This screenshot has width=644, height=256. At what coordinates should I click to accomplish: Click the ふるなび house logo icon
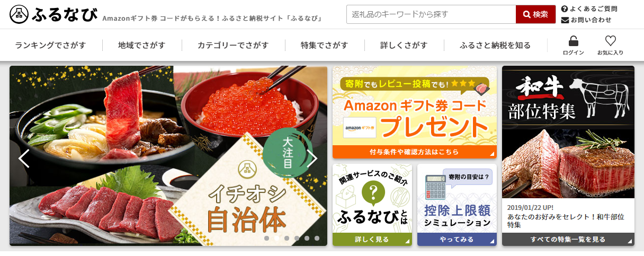(19, 15)
